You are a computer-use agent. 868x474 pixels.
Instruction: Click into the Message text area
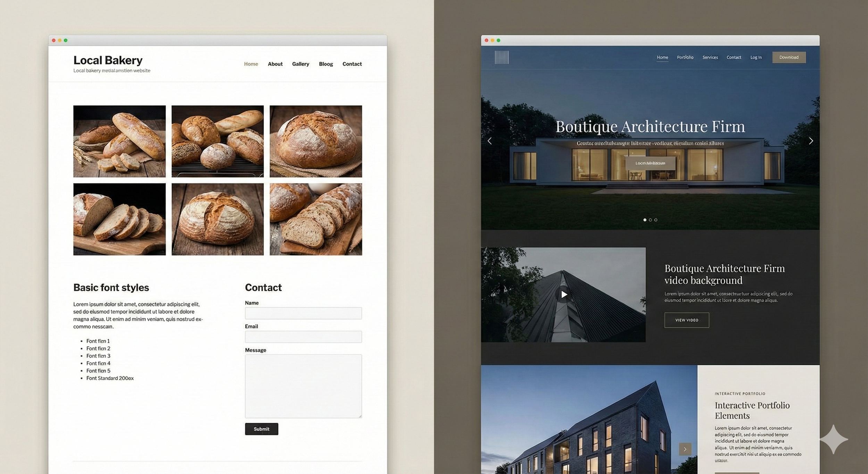(303, 386)
